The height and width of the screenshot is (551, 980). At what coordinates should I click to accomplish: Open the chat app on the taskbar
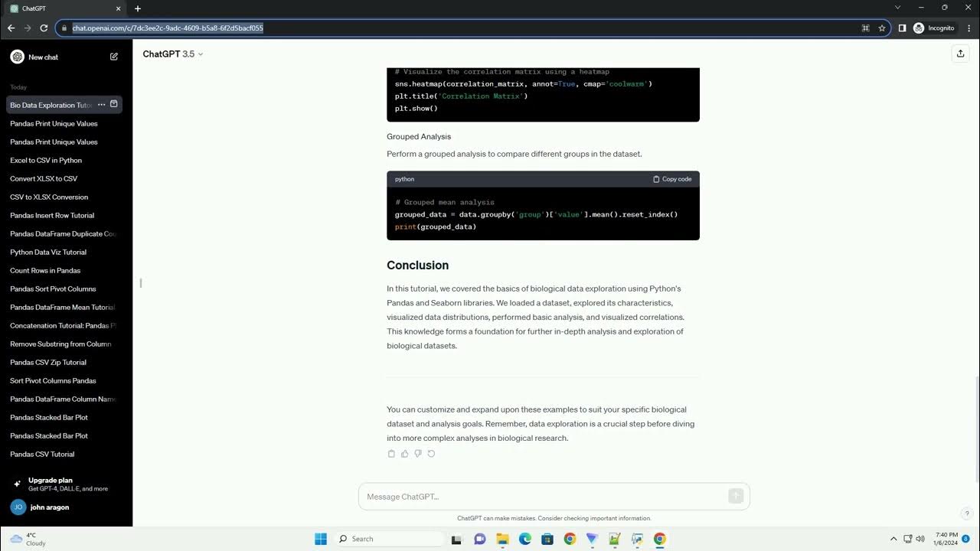(x=480, y=539)
